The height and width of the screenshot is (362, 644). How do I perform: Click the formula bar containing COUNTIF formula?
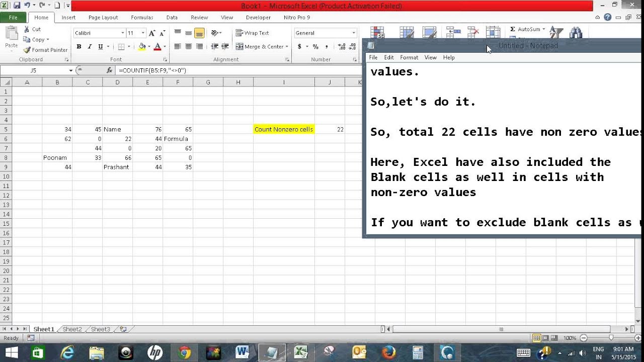238,70
